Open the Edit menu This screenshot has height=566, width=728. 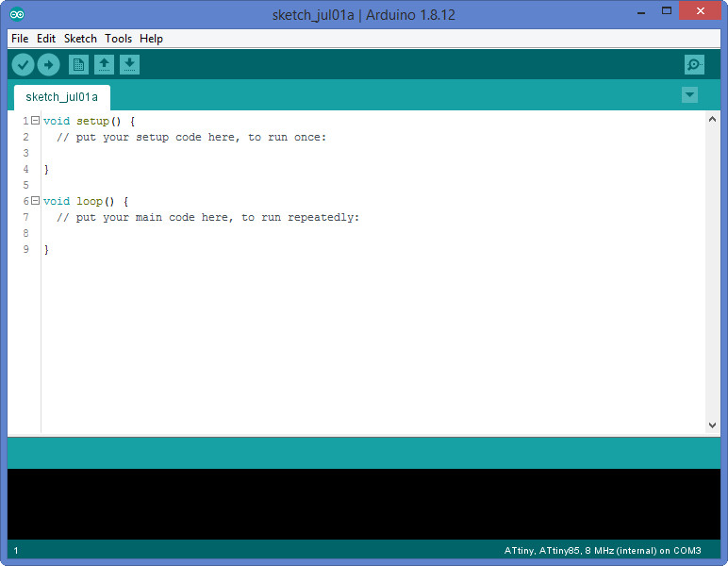click(46, 39)
